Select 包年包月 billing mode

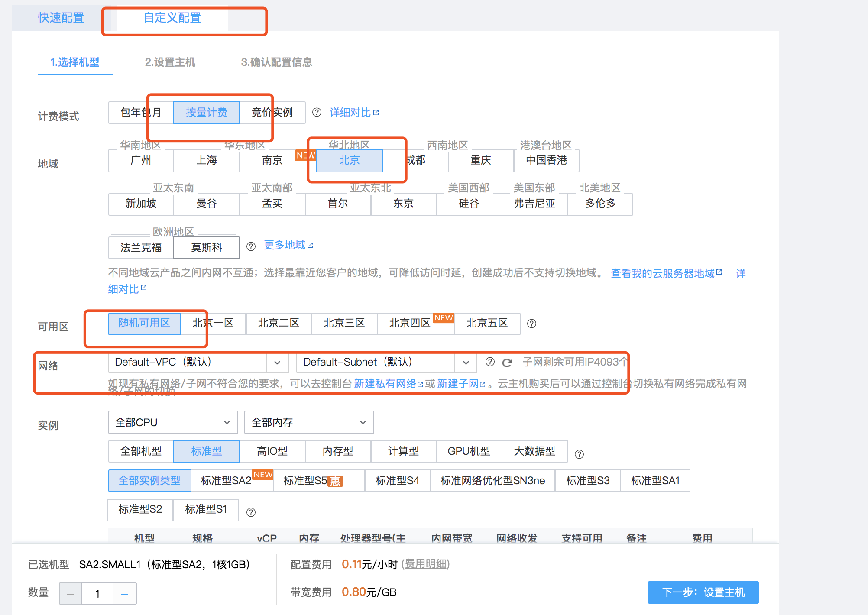coord(141,113)
